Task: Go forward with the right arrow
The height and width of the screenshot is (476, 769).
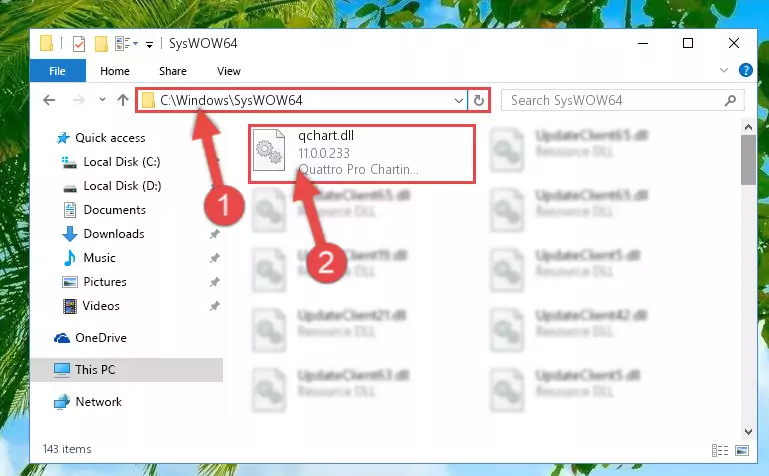Action: [x=78, y=100]
